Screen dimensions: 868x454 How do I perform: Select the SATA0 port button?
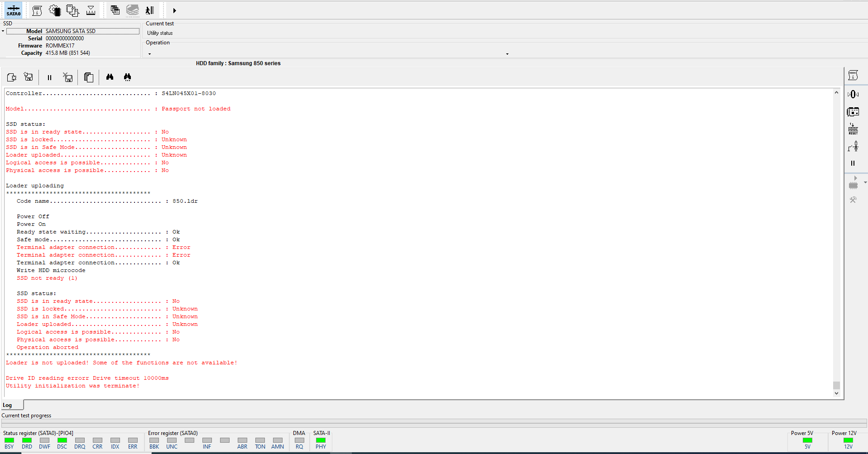13,10
